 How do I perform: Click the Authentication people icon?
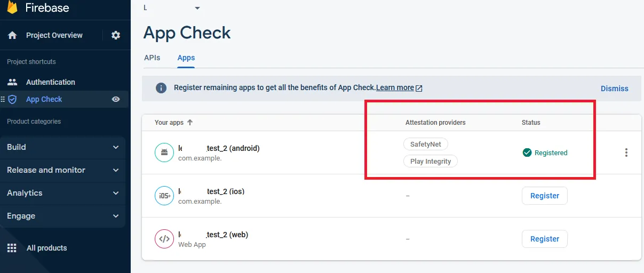(12, 82)
